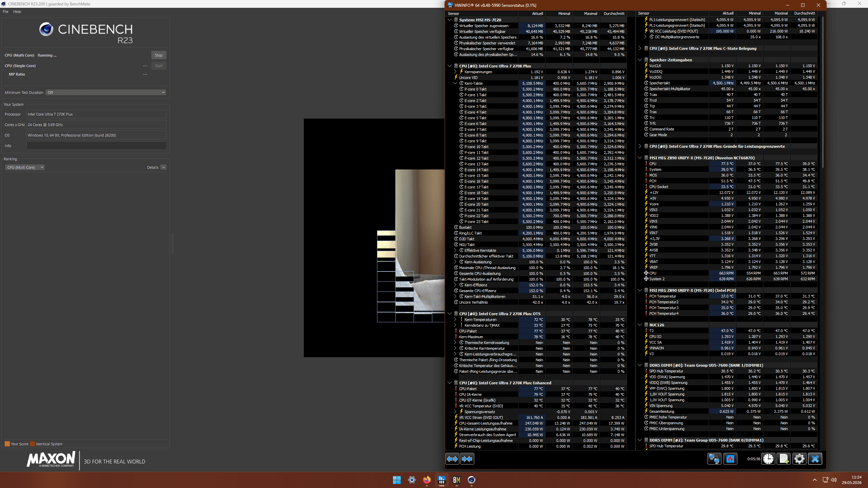Click the HWiNFO flame chip icon
This screenshot has width=868, height=488.
click(x=730, y=459)
